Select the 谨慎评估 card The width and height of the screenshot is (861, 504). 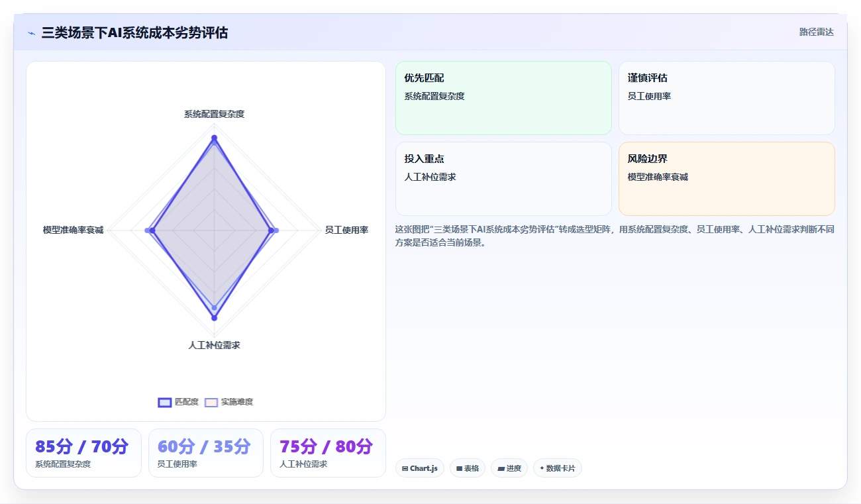tap(727, 98)
